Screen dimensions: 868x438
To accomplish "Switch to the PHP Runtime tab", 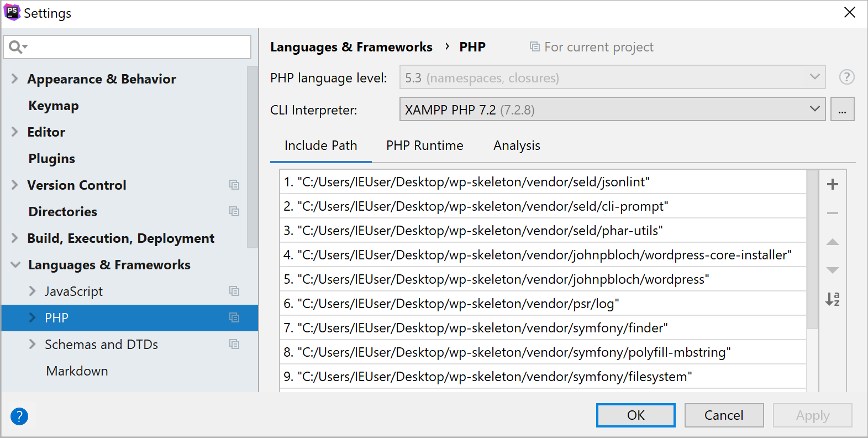I will (x=424, y=145).
